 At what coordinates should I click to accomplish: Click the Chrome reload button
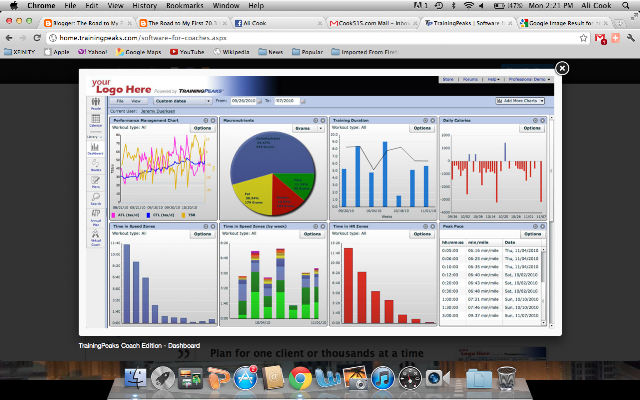37,38
